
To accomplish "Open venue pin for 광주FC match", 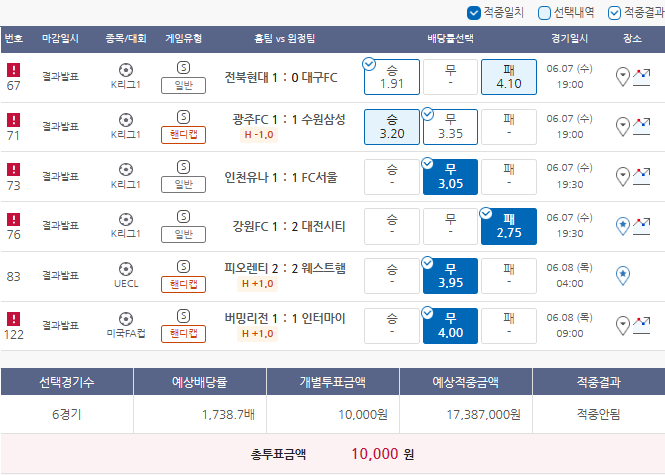I will click(x=623, y=126).
